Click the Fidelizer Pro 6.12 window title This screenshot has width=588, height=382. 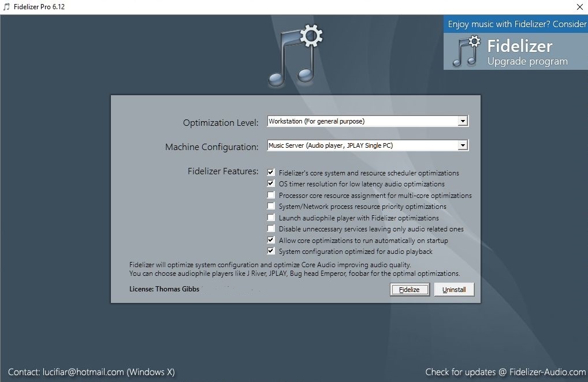click(x=39, y=7)
